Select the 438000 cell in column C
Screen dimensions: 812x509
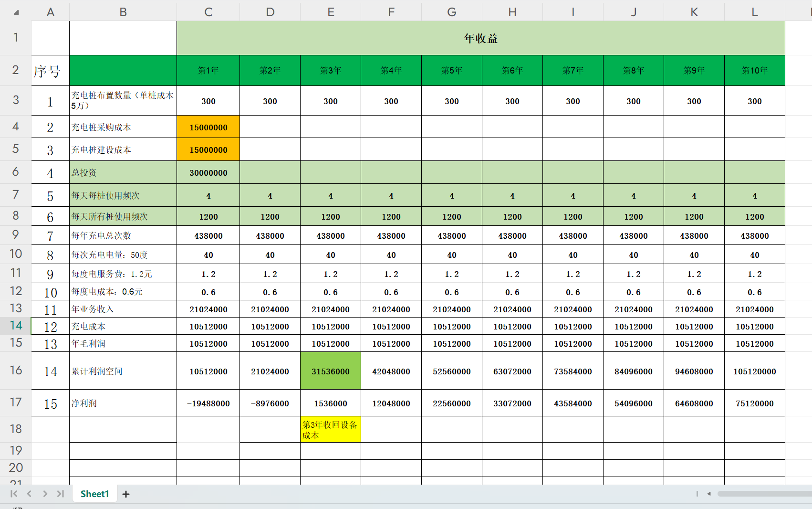tap(208, 235)
